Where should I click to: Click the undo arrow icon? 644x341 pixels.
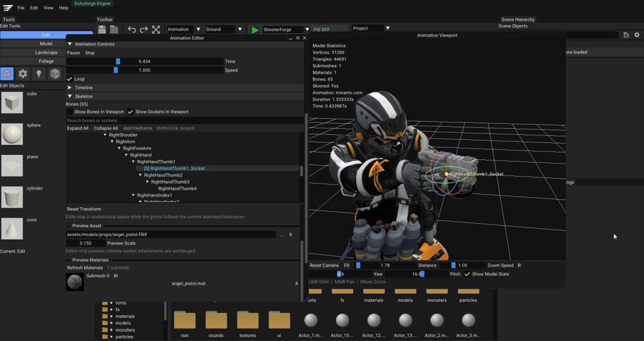[132, 30]
